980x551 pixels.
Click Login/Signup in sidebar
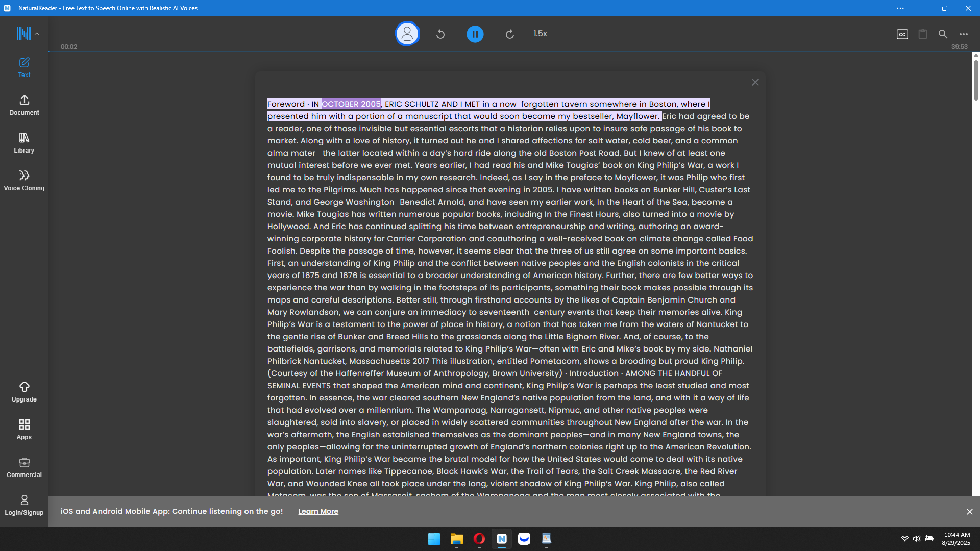point(24,505)
